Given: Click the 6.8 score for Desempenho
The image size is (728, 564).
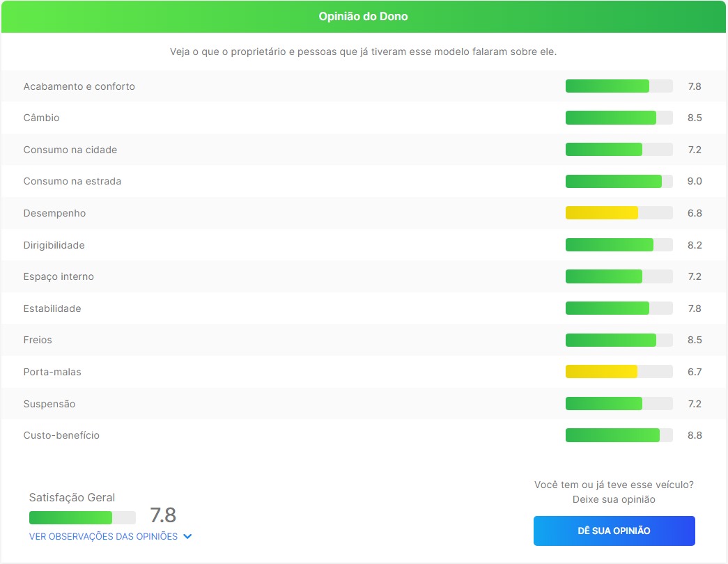Looking at the screenshot, I should point(695,213).
